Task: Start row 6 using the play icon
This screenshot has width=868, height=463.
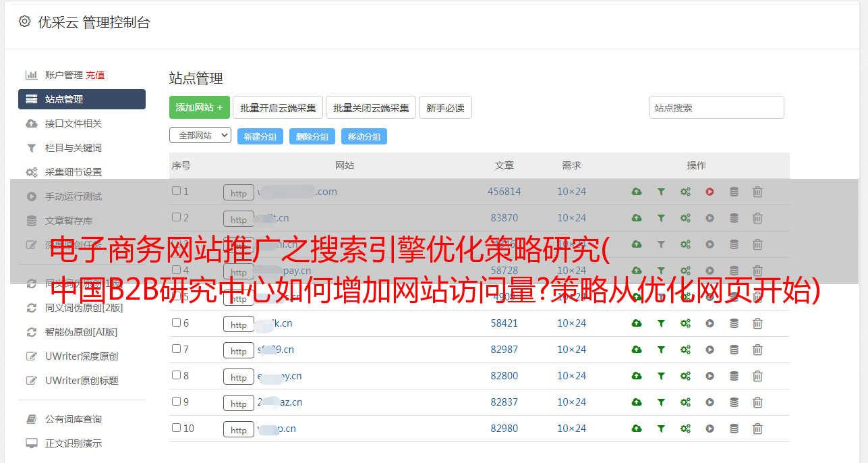Action: tap(710, 323)
